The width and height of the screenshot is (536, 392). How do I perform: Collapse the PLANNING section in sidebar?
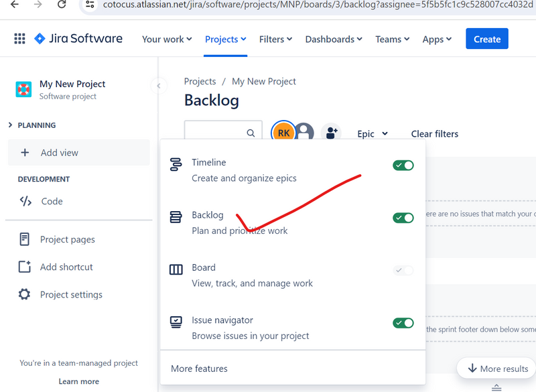pyautogui.click(x=11, y=125)
